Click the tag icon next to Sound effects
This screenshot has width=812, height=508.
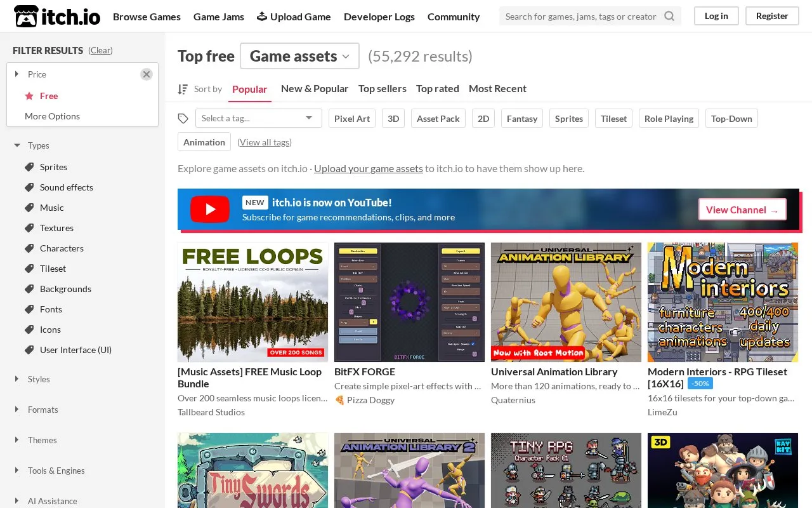coord(29,187)
